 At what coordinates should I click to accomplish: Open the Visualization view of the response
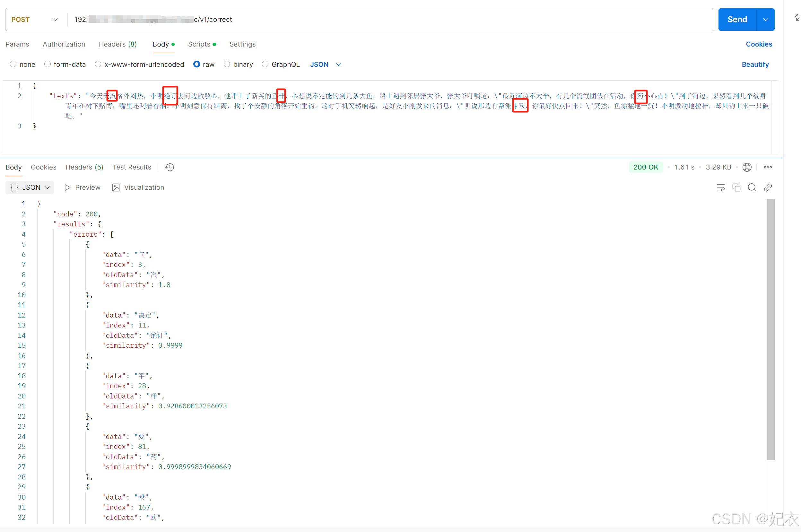138,187
